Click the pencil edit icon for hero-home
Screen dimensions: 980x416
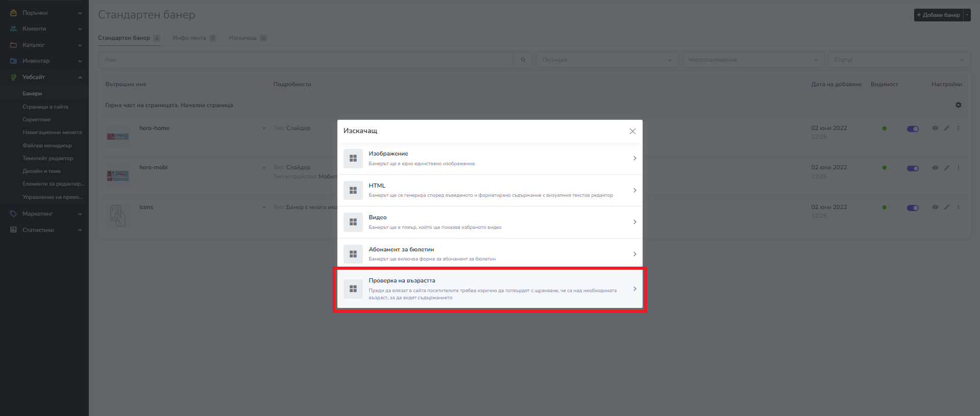946,128
